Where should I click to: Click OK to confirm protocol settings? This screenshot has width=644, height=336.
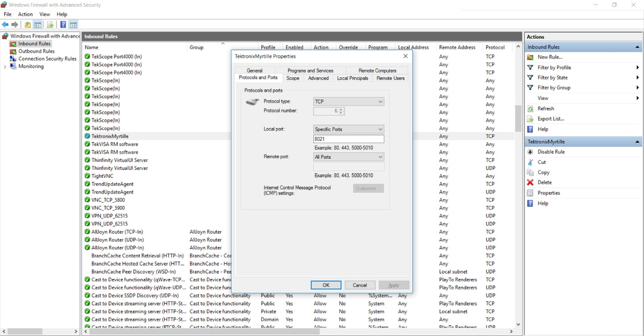point(325,285)
